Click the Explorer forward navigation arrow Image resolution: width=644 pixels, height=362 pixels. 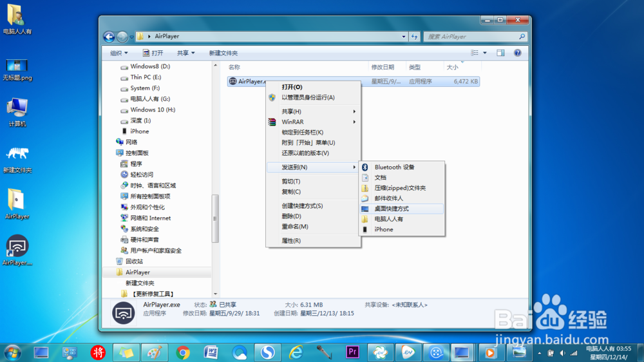coord(122,37)
